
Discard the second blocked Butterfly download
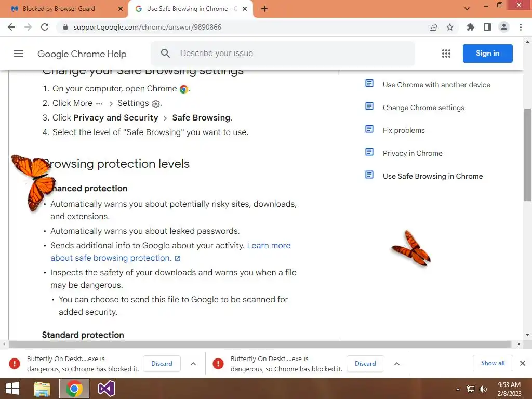tap(365, 363)
